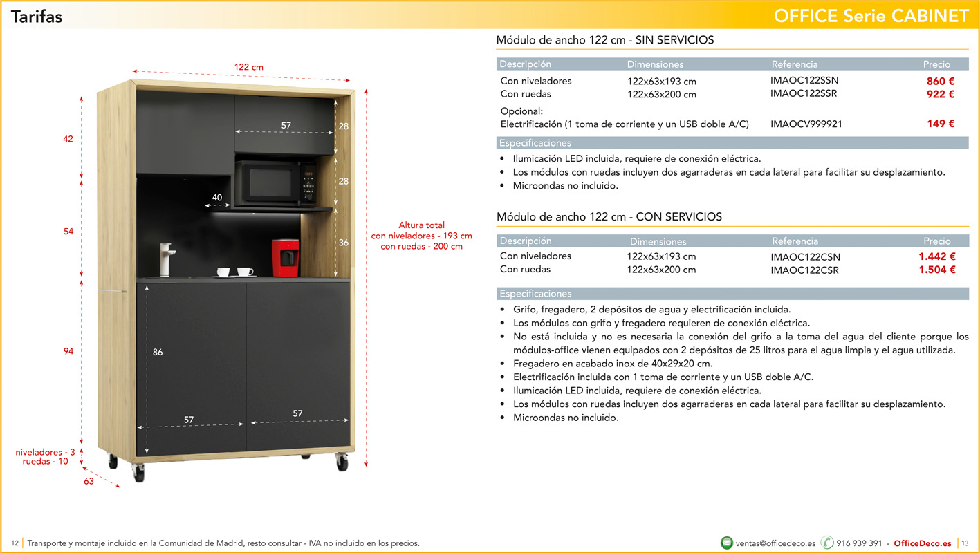
Task: Click the white faucet on the countertop
Action: coord(165,259)
